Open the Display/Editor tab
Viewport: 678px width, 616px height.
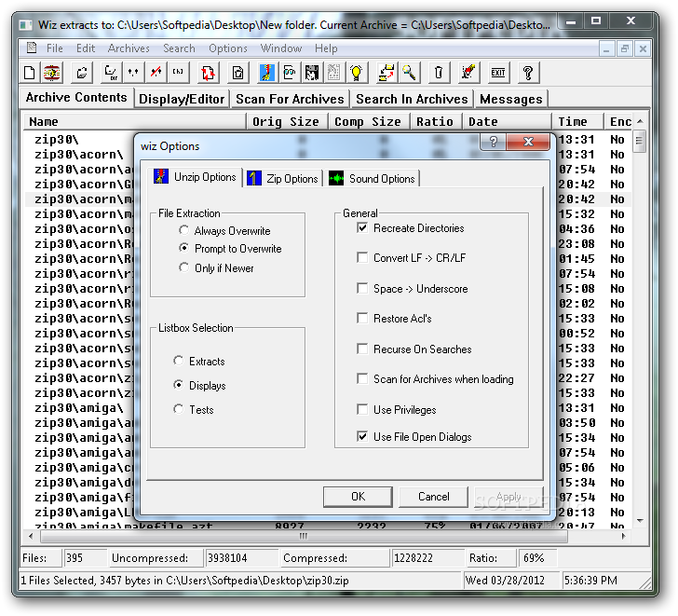pyautogui.click(x=182, y=99)
